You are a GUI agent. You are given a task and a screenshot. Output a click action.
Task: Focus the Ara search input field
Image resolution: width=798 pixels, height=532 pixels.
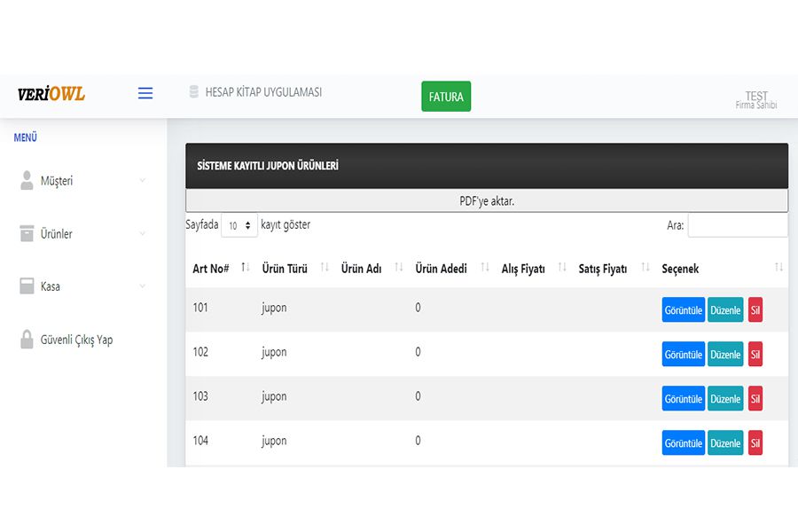738,225
